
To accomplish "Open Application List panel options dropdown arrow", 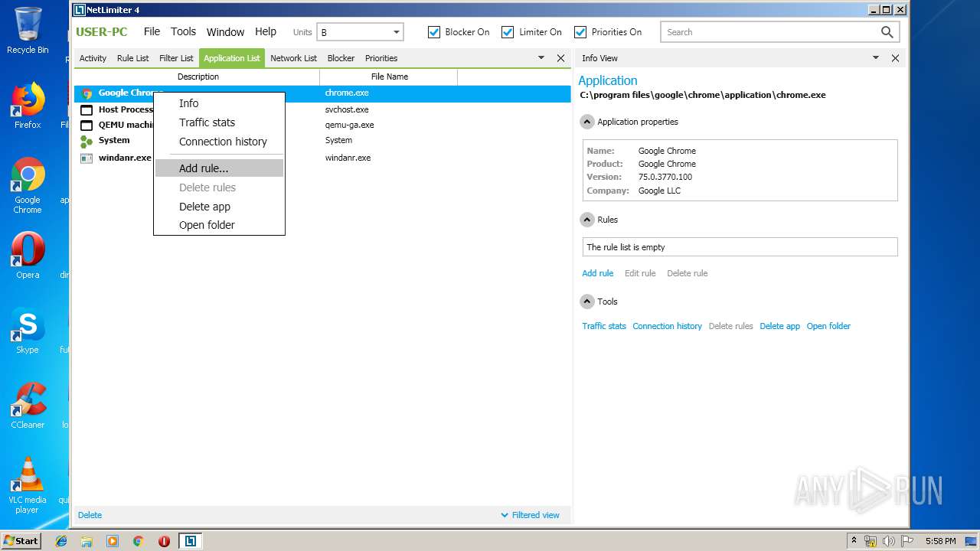I will (541, 58).
